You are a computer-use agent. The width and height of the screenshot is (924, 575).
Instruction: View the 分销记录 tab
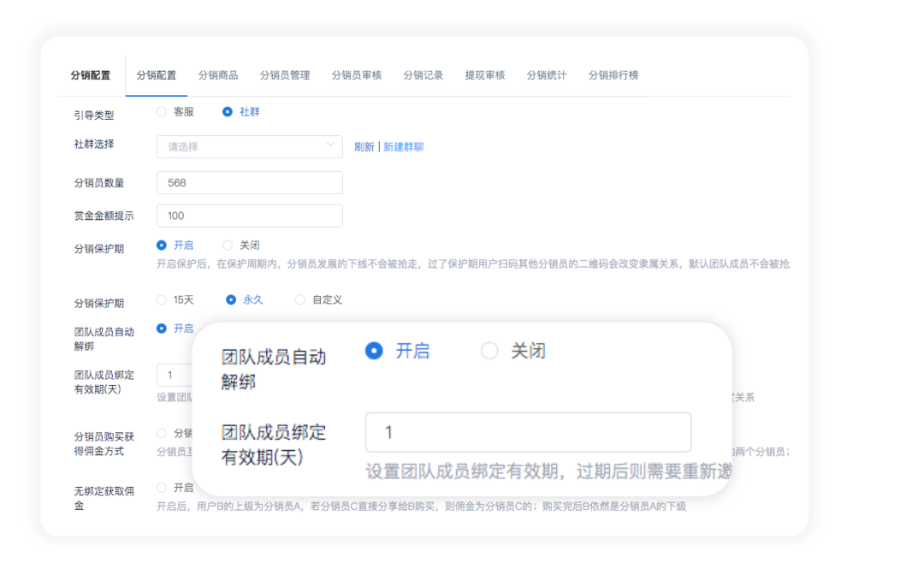(423, 74)
